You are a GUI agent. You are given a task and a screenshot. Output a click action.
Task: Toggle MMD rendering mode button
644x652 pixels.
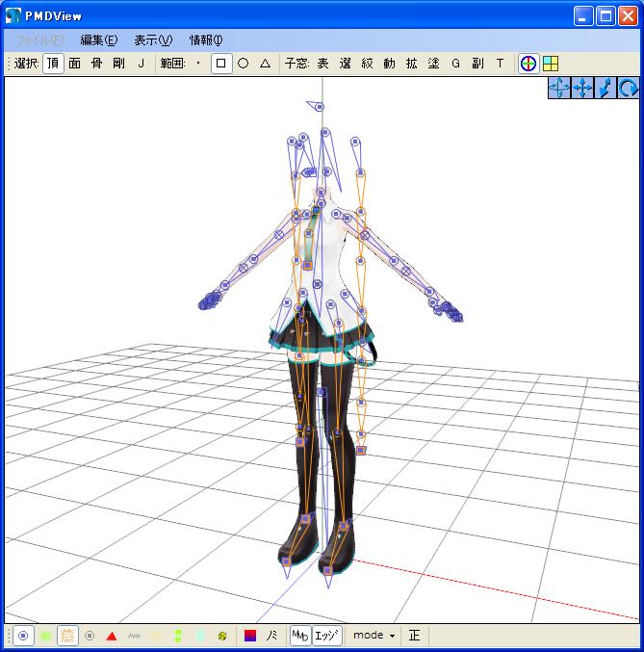[x=300, y=636]
